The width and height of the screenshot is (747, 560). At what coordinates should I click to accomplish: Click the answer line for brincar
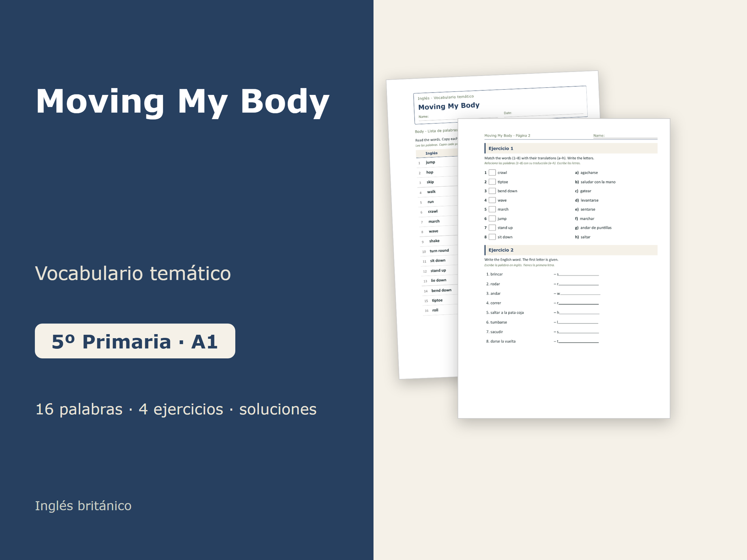(579, 275)
